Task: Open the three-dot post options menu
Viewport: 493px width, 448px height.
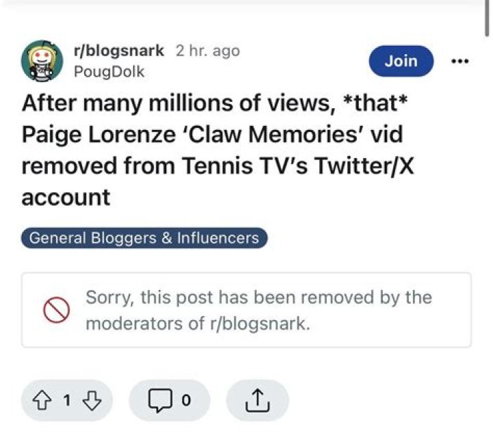Action: (x=459, y=61)
